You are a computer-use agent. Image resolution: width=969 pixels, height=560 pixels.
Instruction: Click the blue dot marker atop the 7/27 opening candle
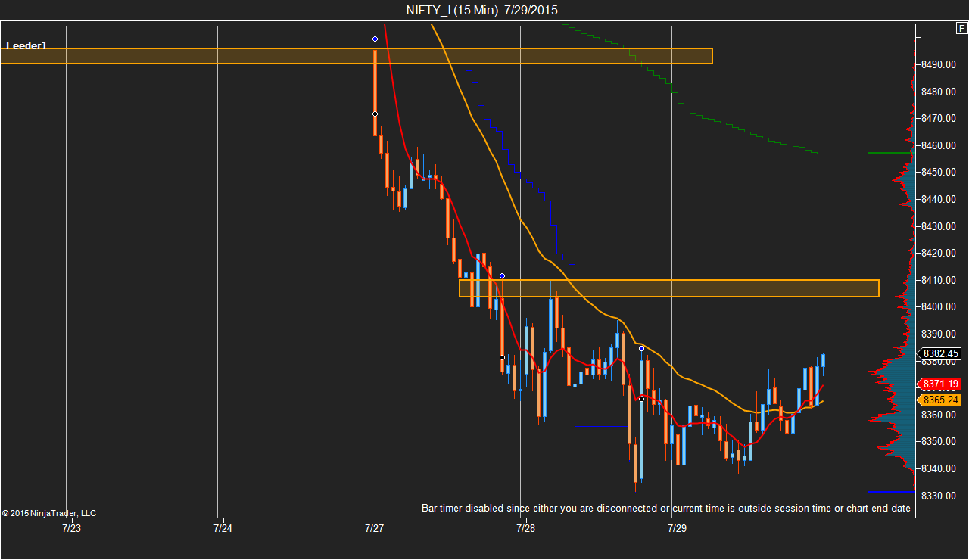(375, 39)
